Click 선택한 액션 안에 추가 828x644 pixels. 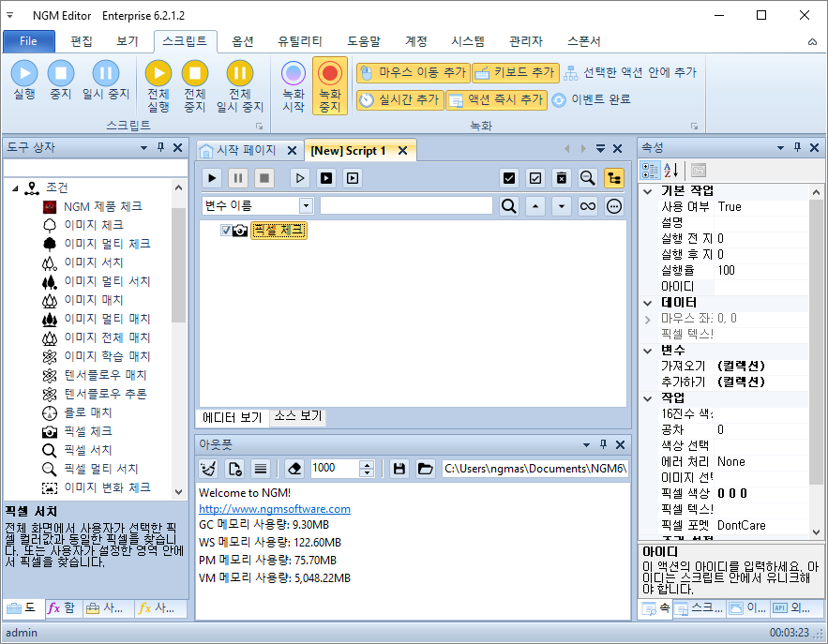(630, 73)
